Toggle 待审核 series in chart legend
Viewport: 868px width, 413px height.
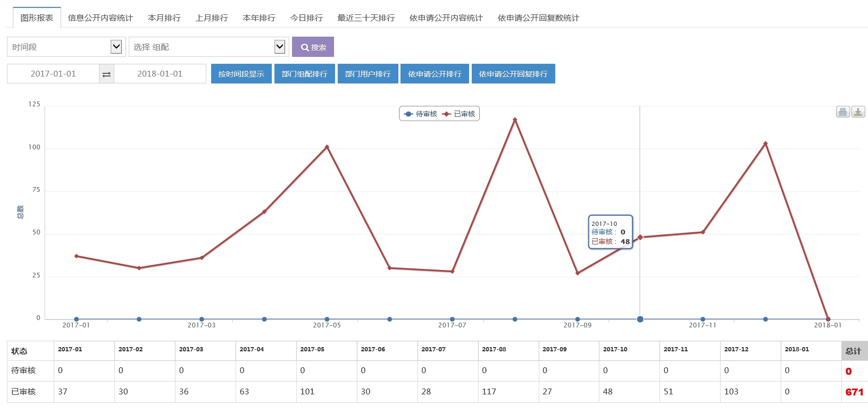420,114
